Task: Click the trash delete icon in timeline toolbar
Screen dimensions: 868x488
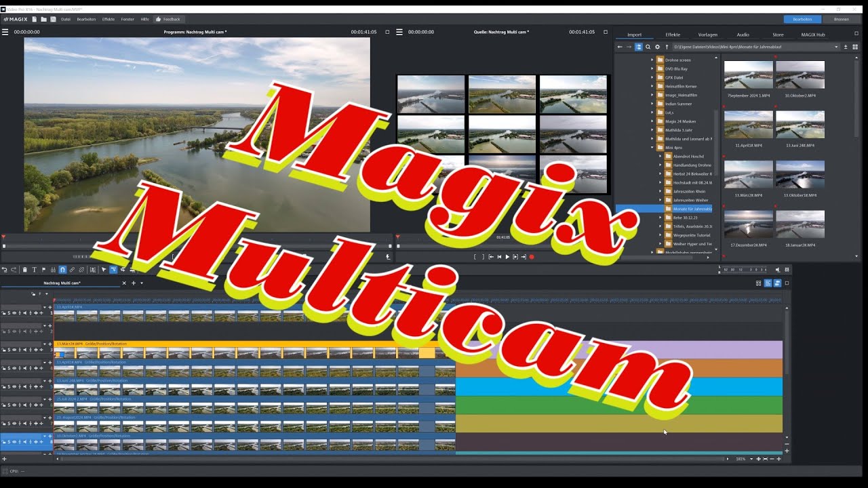Action: (x=25, y=270)
